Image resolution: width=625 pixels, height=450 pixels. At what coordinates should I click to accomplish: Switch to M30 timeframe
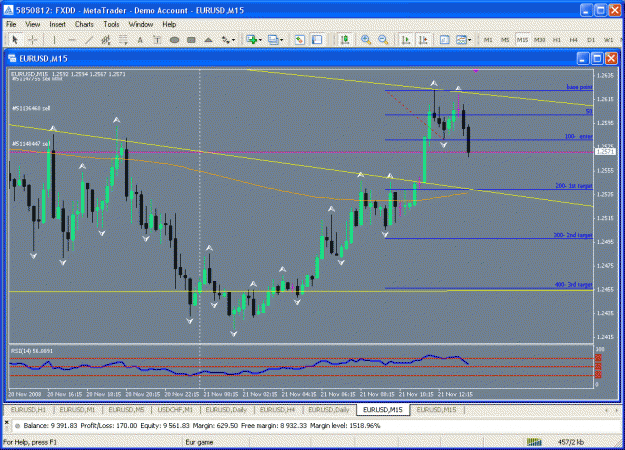(539, 40)
